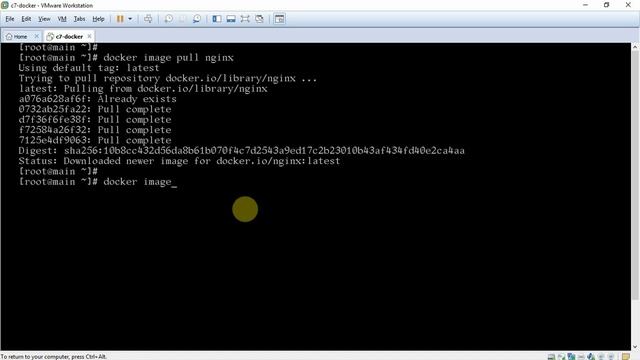Toggle the thumbnail bar view
Image resolution: width=640 pixels, height=360 pixels.
[231, 19]
